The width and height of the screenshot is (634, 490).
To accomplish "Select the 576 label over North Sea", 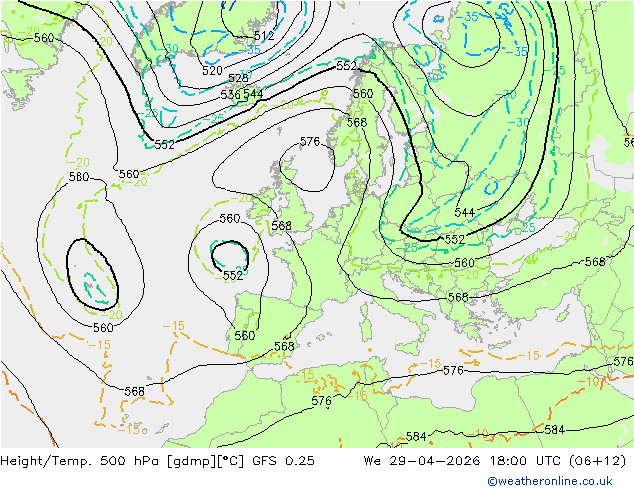I will pos(310,142).
